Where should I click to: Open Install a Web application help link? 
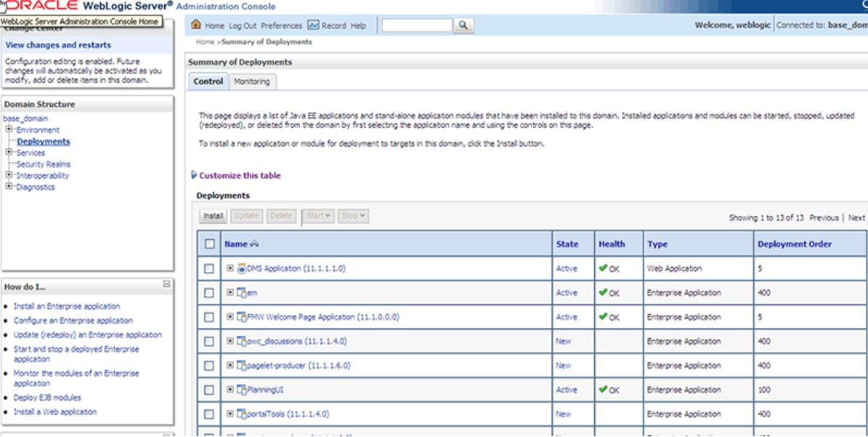54,412
